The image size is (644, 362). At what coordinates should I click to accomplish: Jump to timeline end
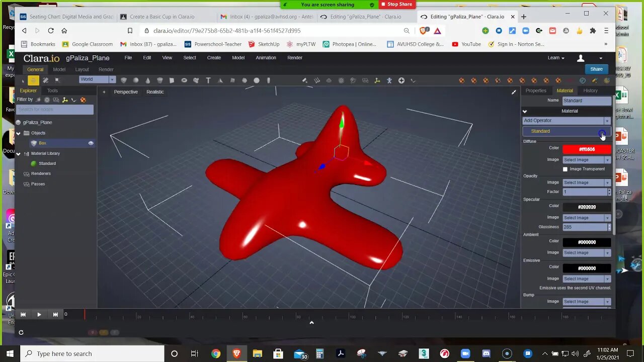pyautogui.click(x=55, y=314)
